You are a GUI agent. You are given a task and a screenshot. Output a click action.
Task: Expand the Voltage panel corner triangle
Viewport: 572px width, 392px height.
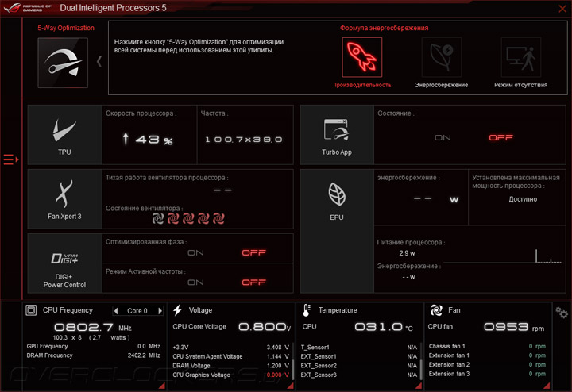(x=291, y=386)
